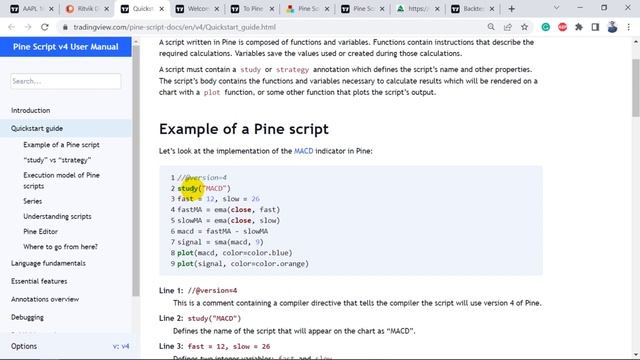The width and height of the screenshot is (640, 360).
Task: View site info via the lock icon
Action: (x=65, y=27)
